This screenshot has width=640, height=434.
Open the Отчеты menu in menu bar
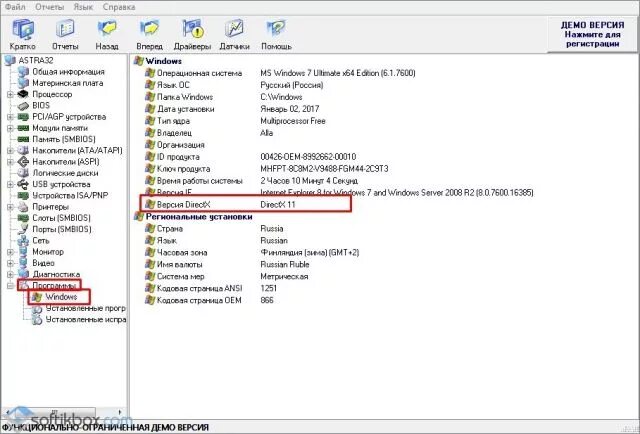(49, 7)
